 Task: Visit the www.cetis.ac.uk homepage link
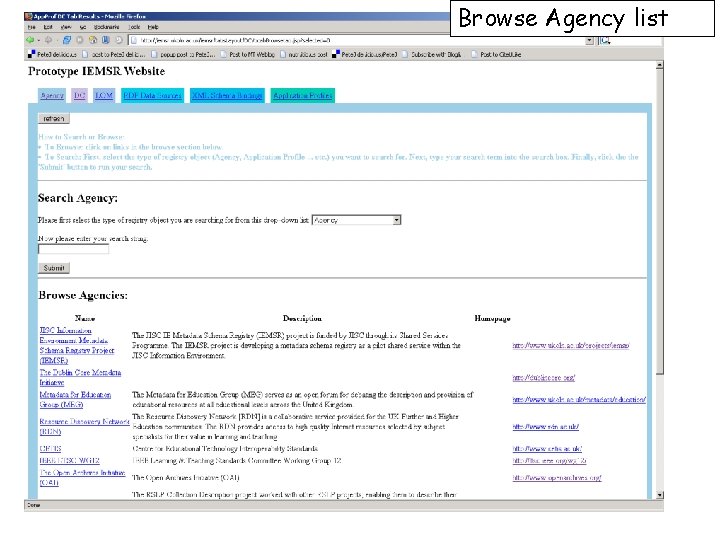(547, 449)
